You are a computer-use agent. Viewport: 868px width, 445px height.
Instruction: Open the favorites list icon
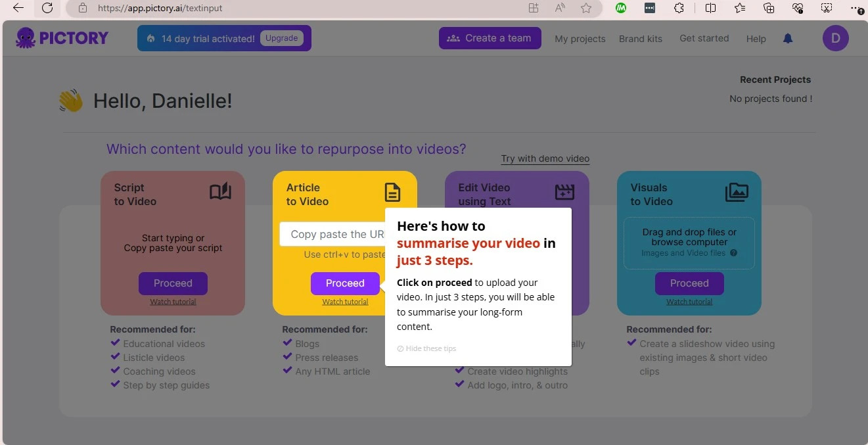coord(740,8)
